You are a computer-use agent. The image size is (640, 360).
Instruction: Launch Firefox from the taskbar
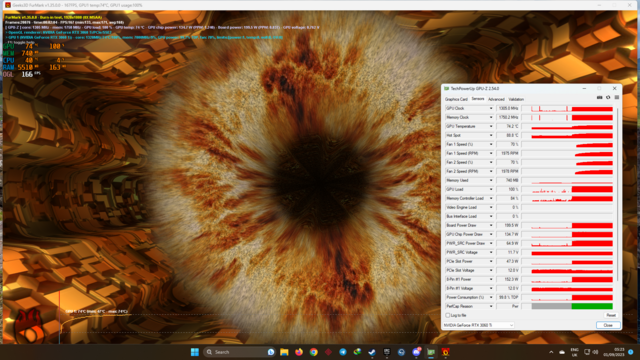pos(299,352)
